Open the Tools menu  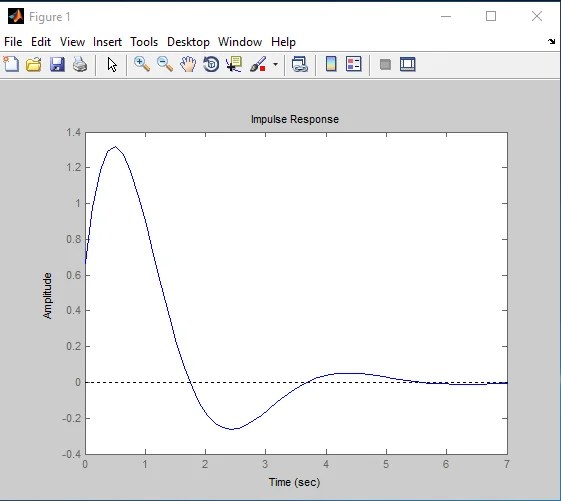pyautogui.click(x=144, y=42)
